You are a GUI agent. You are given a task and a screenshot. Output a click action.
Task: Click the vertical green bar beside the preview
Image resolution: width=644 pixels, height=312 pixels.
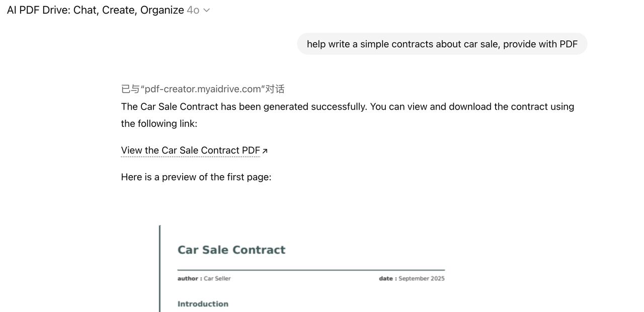tap(160, 268)
